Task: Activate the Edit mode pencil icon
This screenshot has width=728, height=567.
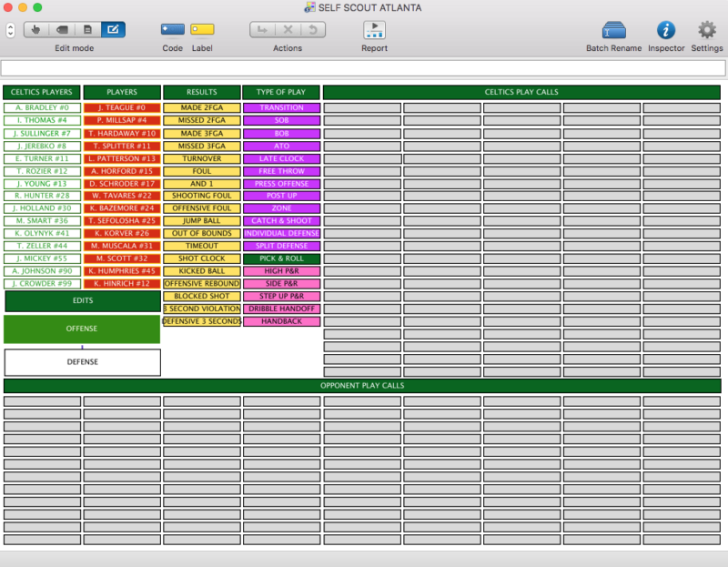Action: click(x=113, y=30)
